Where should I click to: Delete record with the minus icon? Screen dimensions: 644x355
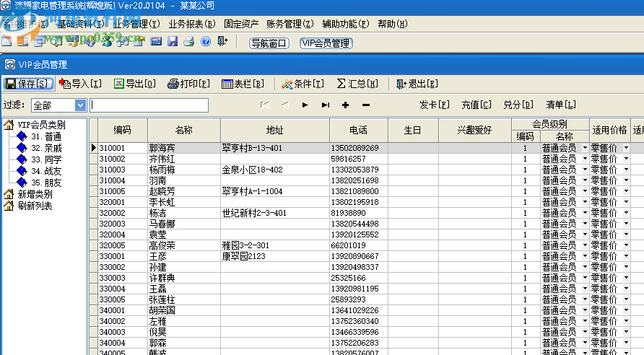click(366, 105)
